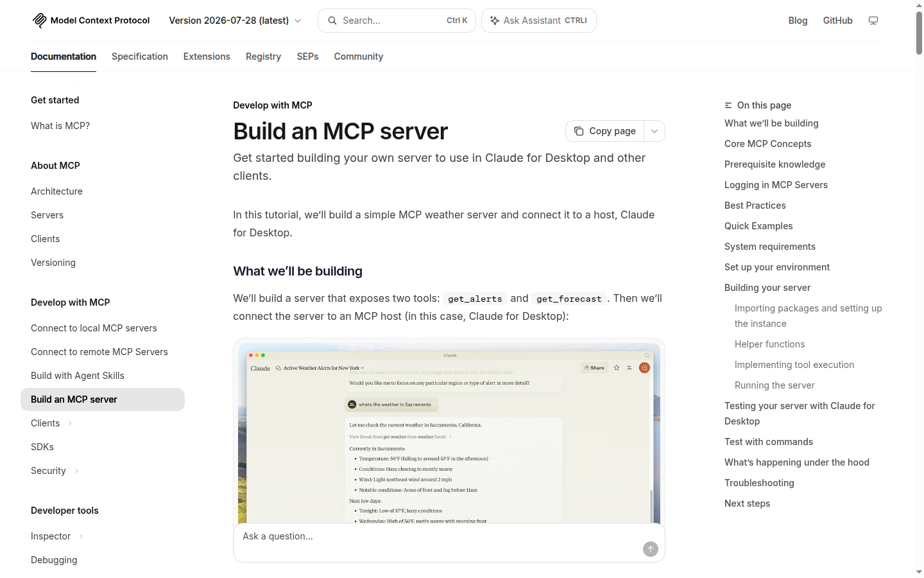Send the question with arrow button
This screenshot has height=578, width=924.
(651, 549)
